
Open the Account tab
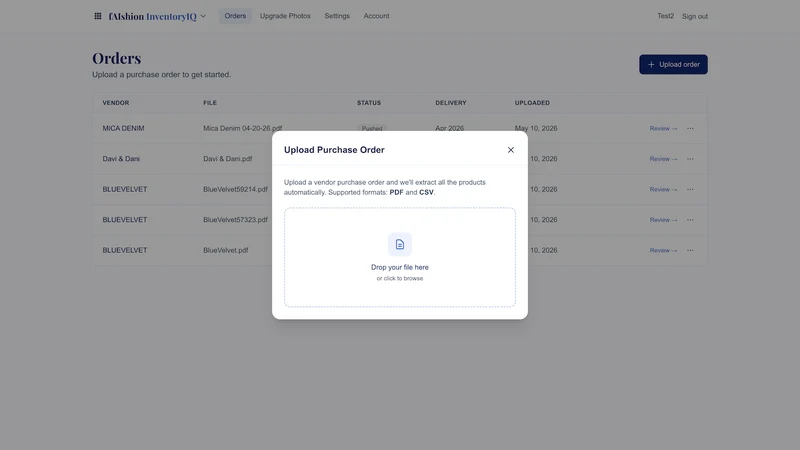click(x=377, y=16)
